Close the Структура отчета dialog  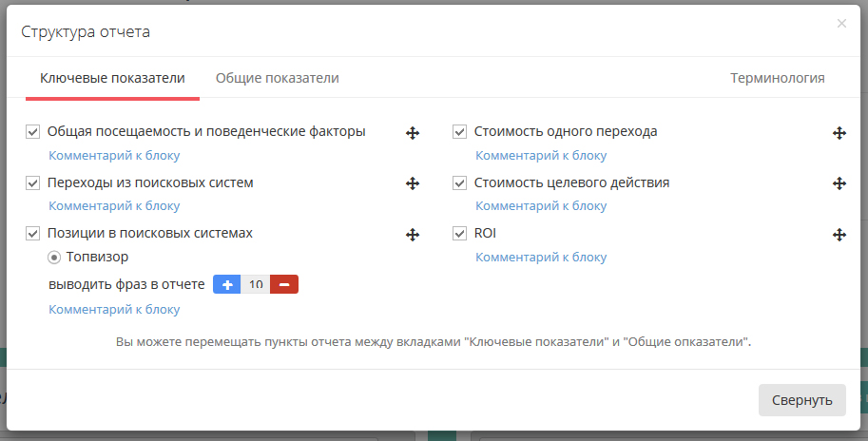point(841,23)
